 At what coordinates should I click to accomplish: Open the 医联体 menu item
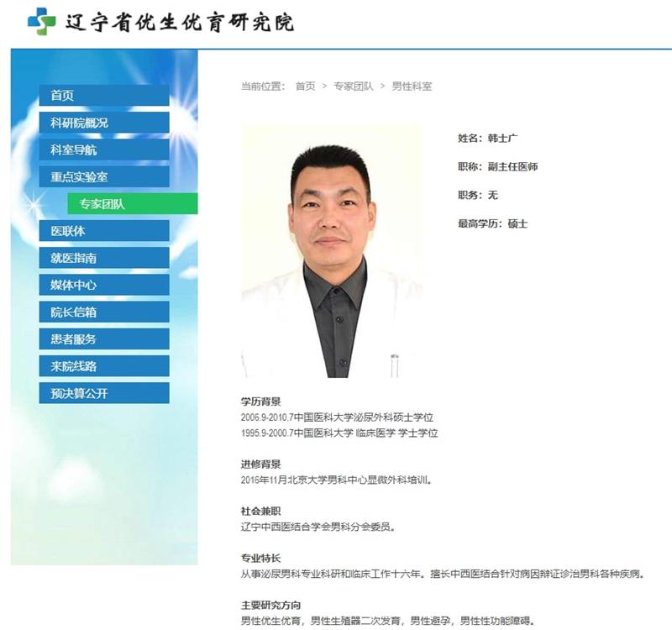coord(104,231)
